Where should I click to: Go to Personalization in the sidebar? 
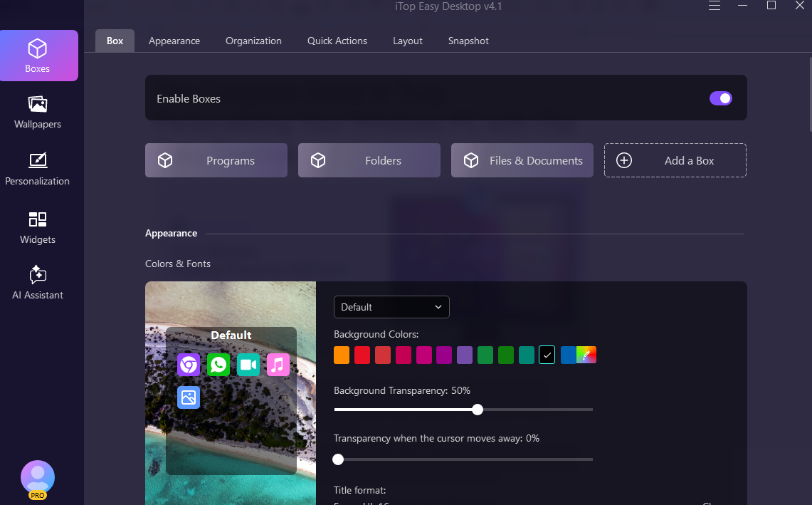pyautogui.click(x=38, y=170)
